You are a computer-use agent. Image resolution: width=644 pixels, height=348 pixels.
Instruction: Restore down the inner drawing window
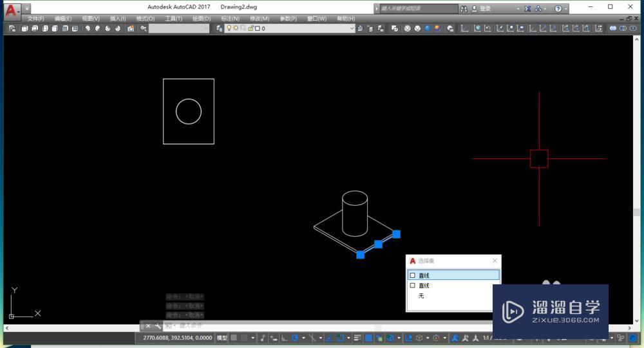[x=629, y=19]
